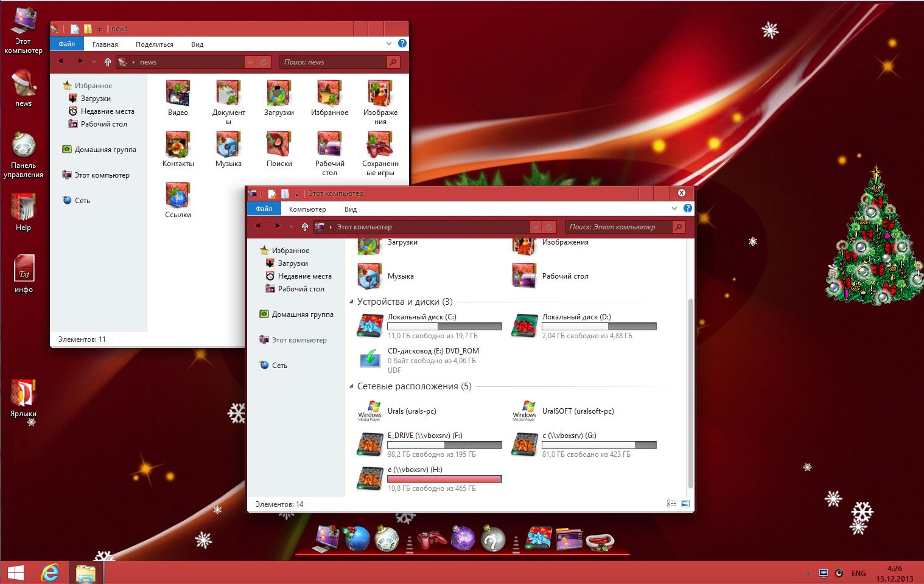Open help in the news window ribbon
The height and width of the screenshot is (584, 924).
pos(402,44)
